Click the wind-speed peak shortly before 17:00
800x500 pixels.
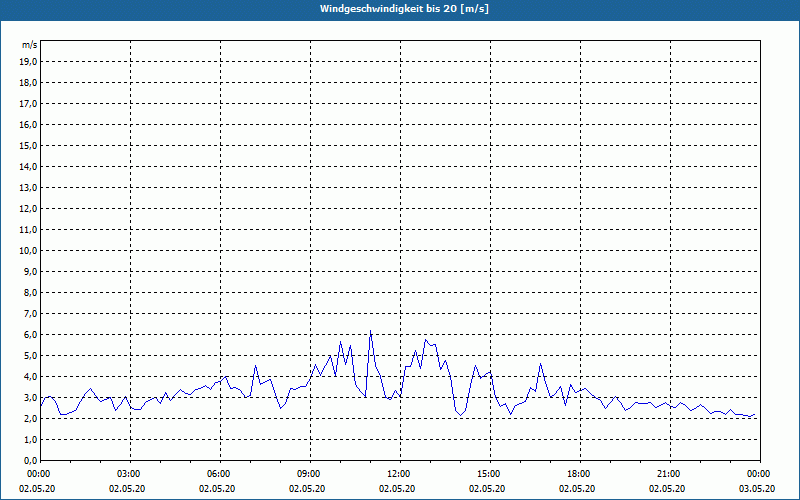pos(540,364)
